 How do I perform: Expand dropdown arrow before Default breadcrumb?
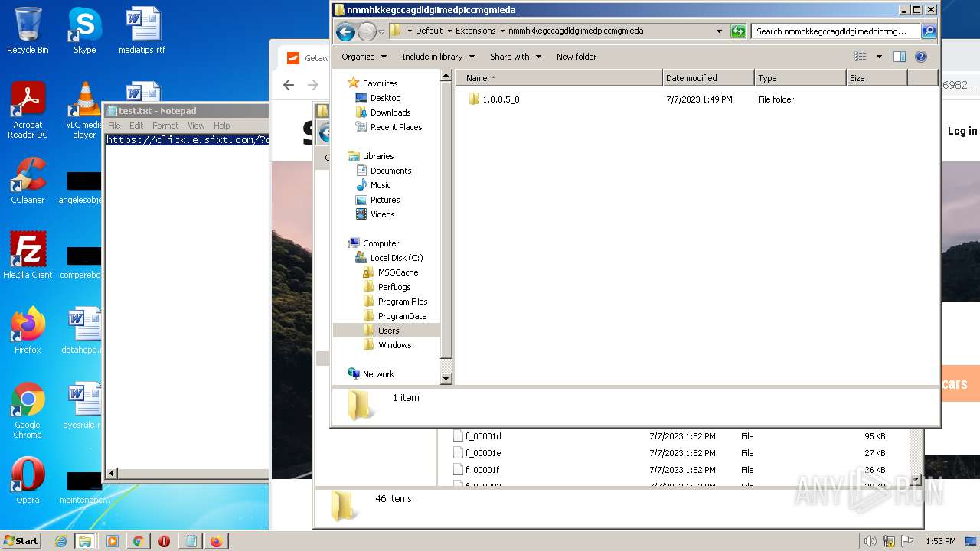click(410, 31)
